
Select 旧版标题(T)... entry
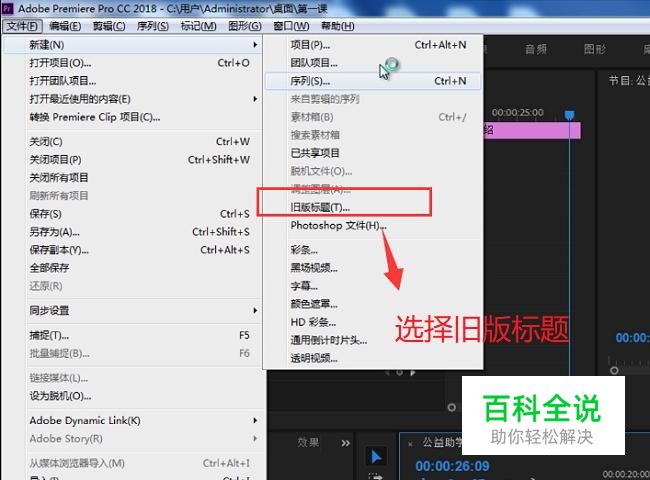(x=373, y=207)
